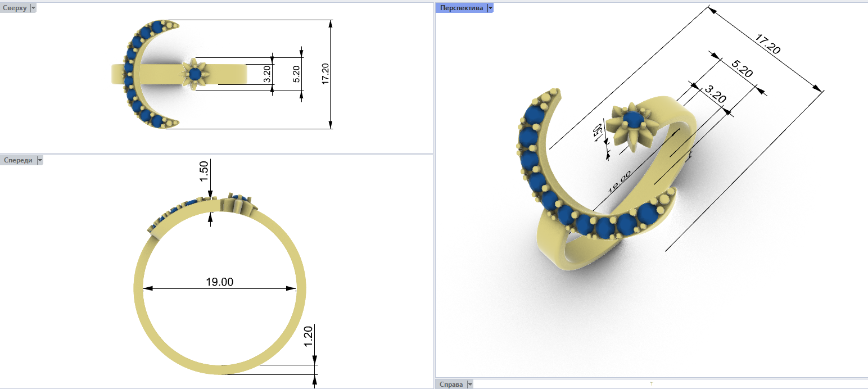Click the 1.50 dimension in front view
The width and height of the screenshot is (868, 389).
point(204,171)
